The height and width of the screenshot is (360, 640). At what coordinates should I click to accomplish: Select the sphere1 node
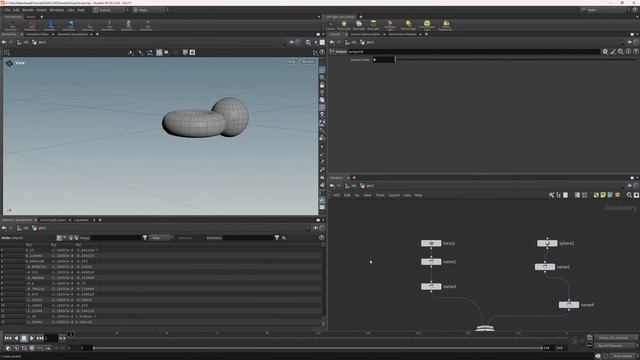[x=547, y=243]
